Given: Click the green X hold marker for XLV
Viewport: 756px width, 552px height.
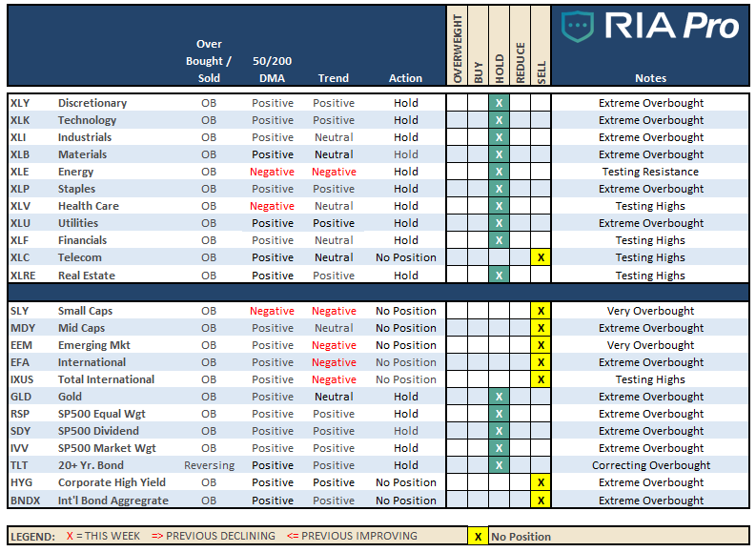Looking at the screenshot, I should [499, 206].
